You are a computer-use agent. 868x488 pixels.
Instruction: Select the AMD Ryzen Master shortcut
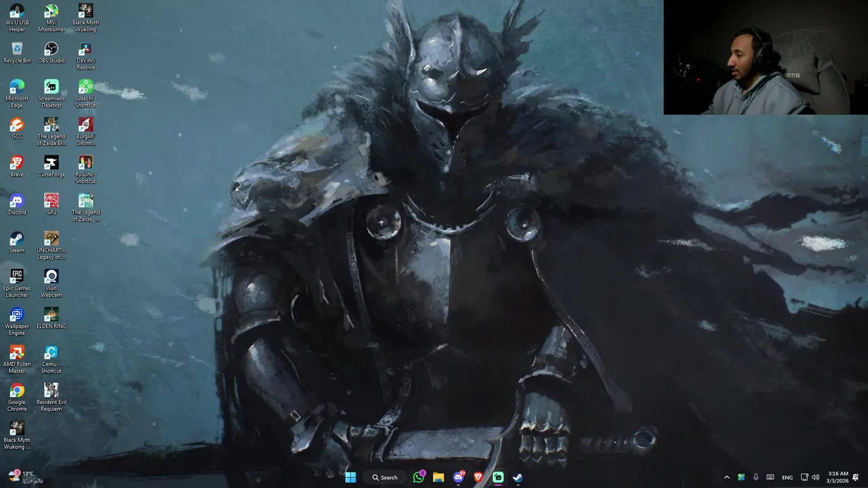click(17, 359)
